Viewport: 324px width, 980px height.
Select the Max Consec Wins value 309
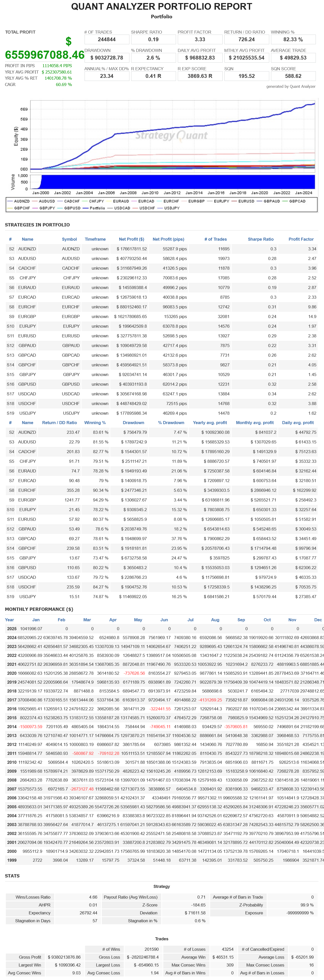tap(230, 965)
